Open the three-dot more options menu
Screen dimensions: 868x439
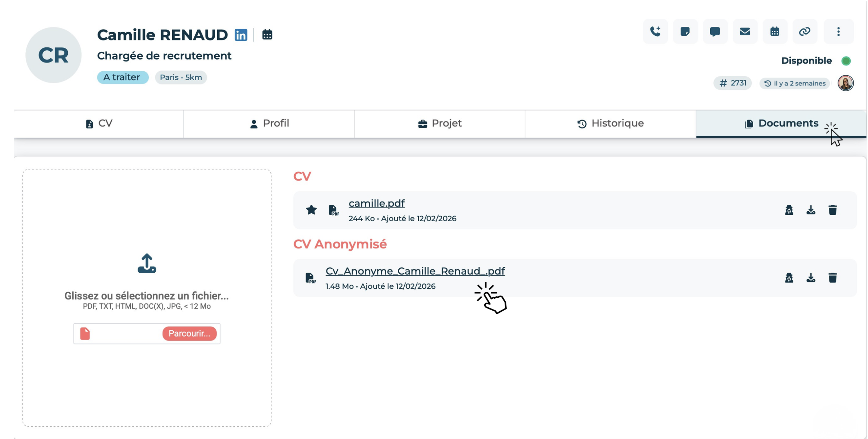[838, 31]
